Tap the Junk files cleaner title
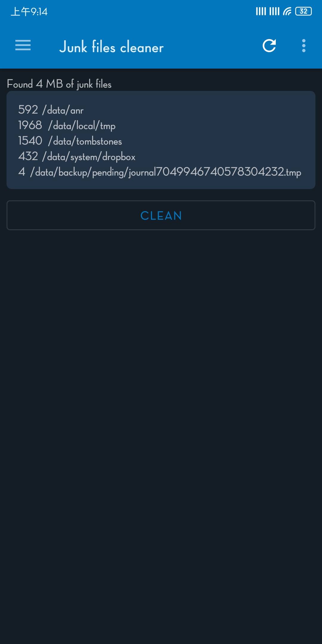Screen dimensions: 322x644 pos(112,47)
